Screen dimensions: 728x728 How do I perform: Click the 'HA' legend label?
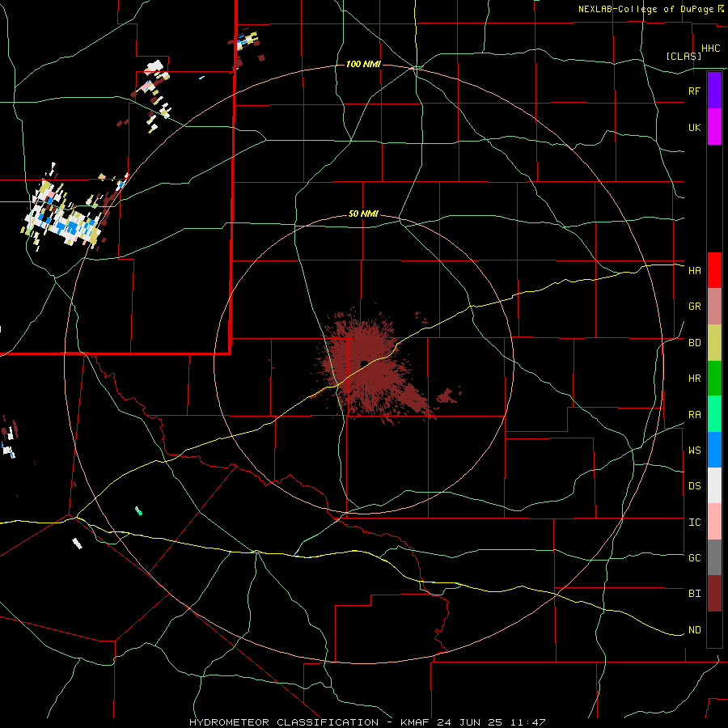pyautogui.click(x=694, y=270)
